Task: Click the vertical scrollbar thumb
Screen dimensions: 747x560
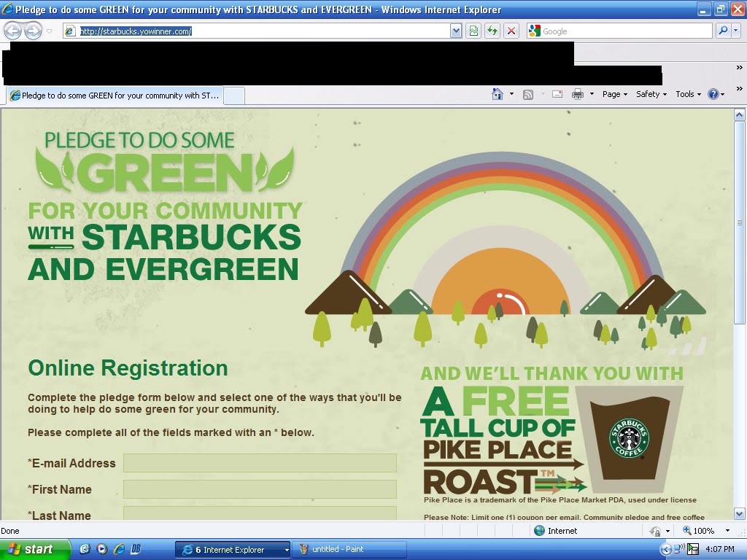Action: 740,223
